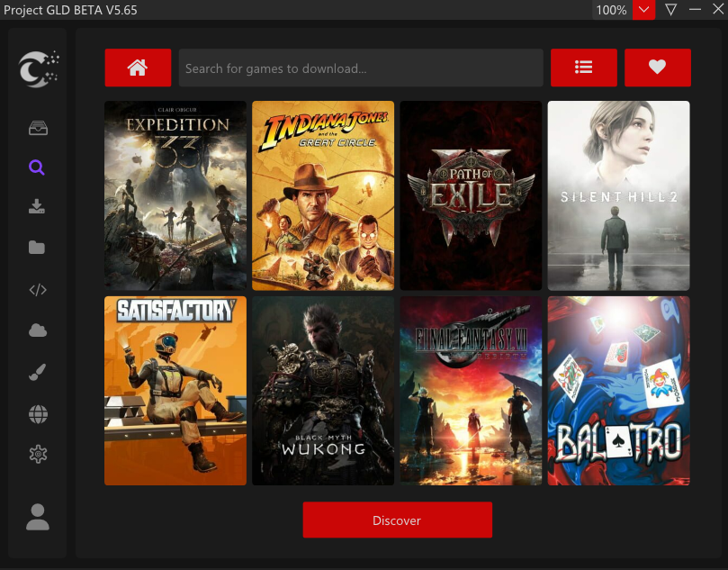This screenshot has height=570, width=728.
Task: Click the Discover button
Action: point(398,520)
